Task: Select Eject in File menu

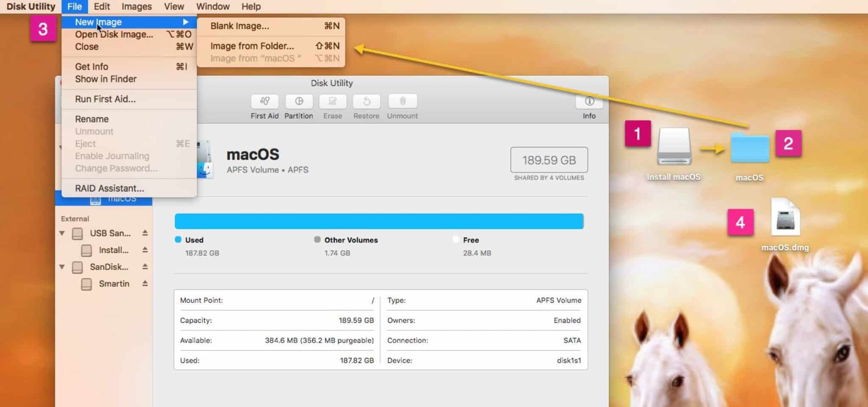Action: [129, 144]
